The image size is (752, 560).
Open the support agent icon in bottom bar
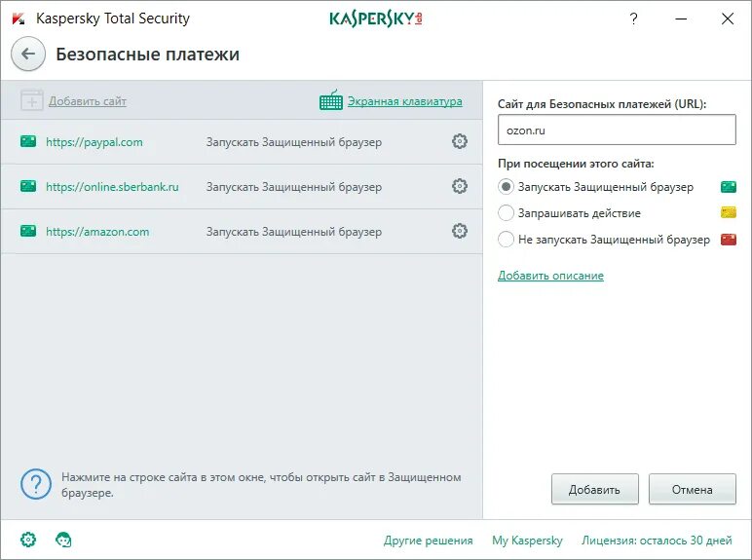click(63, 540)
